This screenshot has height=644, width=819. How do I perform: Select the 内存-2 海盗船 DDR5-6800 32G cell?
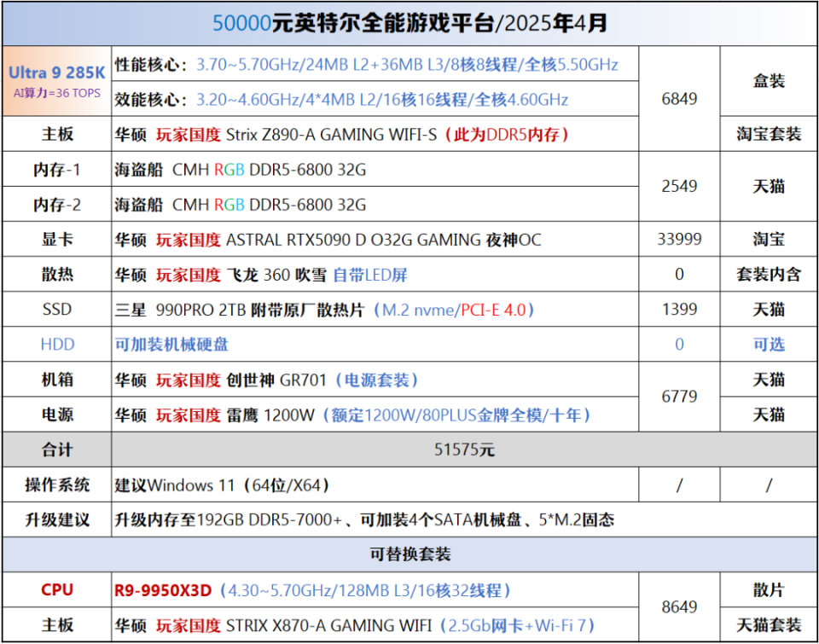pyautogui.click(x=375, y=204)
